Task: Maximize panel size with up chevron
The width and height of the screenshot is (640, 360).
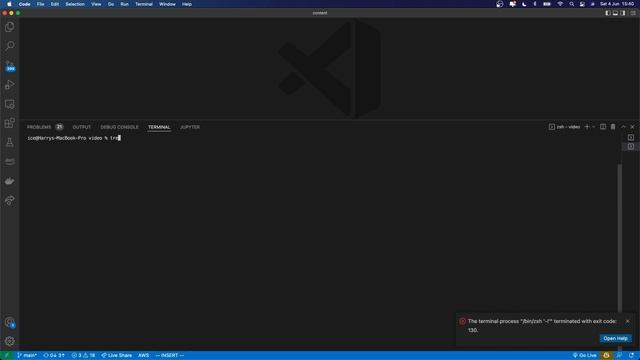Action: pos(623,127)
